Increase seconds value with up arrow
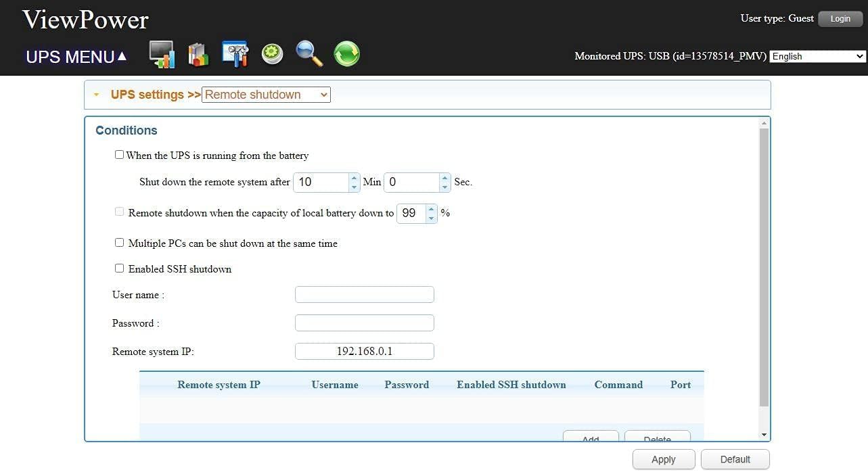868x472 pixels. [444, 178]
